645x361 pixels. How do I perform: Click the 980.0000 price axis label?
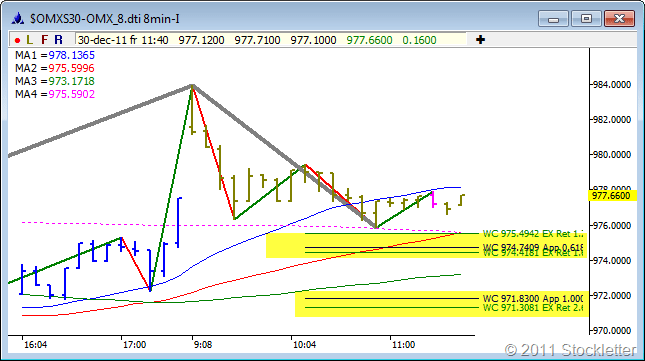click(611, 155)
